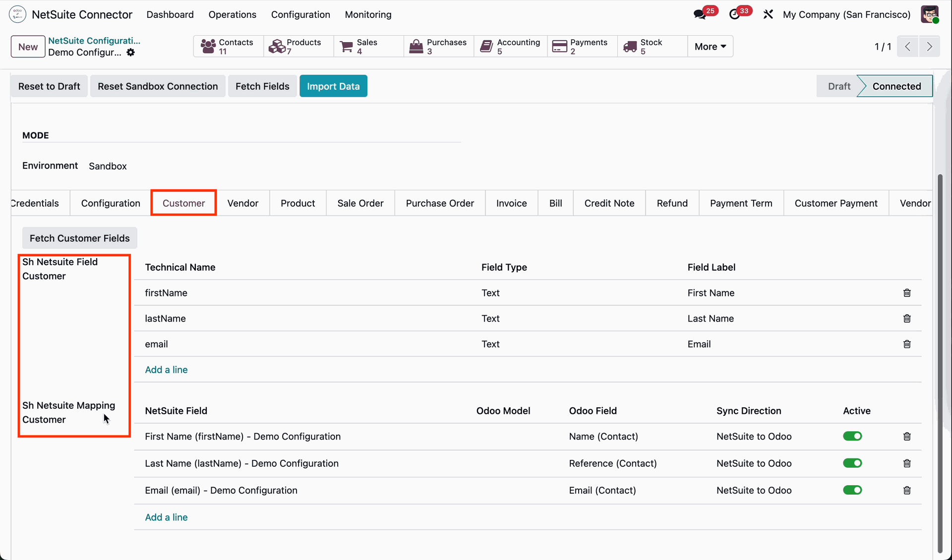Viewport: 952px width, 560px height.
Task: Click the Reference (Contact) Odoo field cell
Action: pyautogui.click(x=613, y=463)
